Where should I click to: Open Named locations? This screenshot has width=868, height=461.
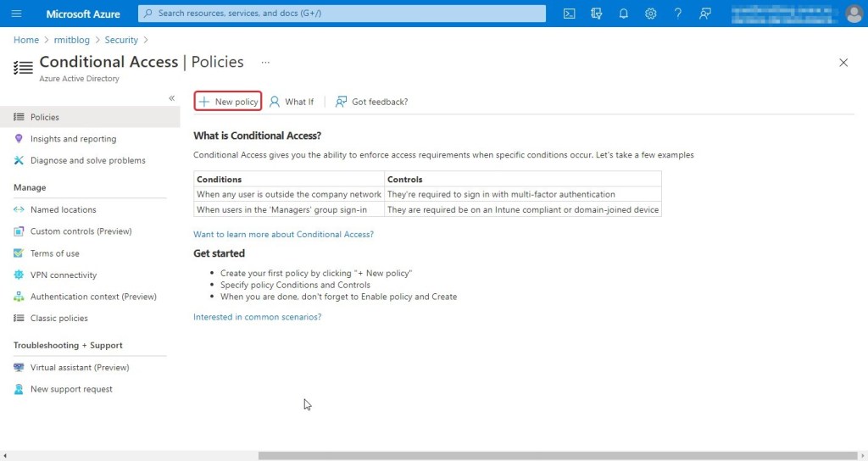[63, 210]
